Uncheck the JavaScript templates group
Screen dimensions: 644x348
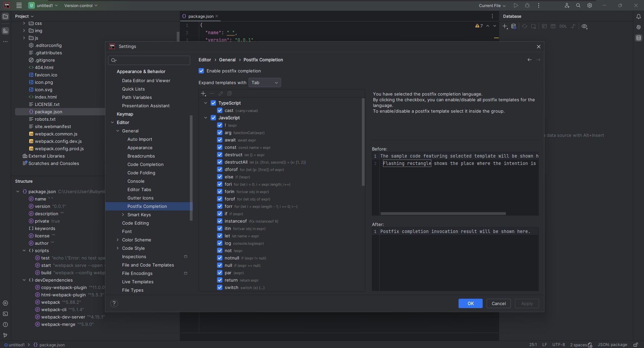tap(213, 118)
